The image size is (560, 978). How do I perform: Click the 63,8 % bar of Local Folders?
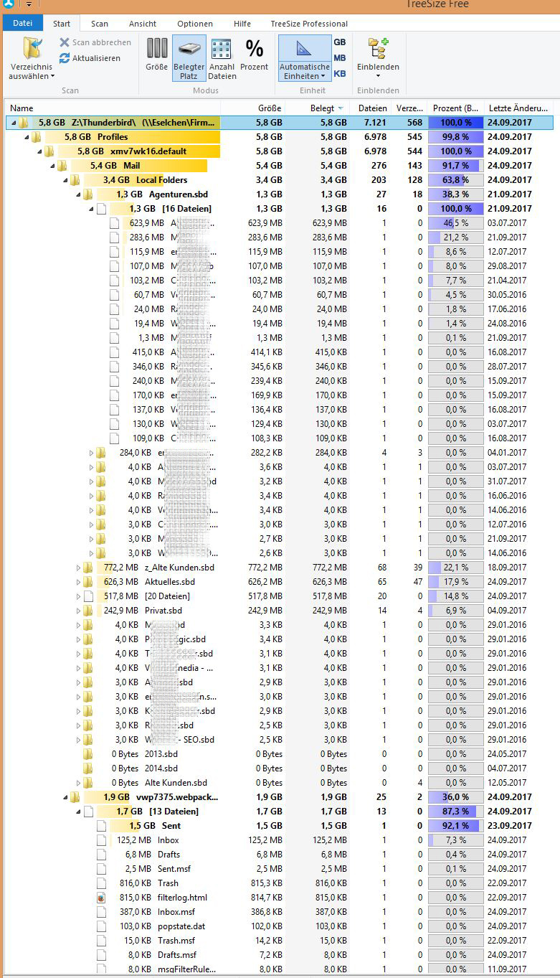point(456,180)
